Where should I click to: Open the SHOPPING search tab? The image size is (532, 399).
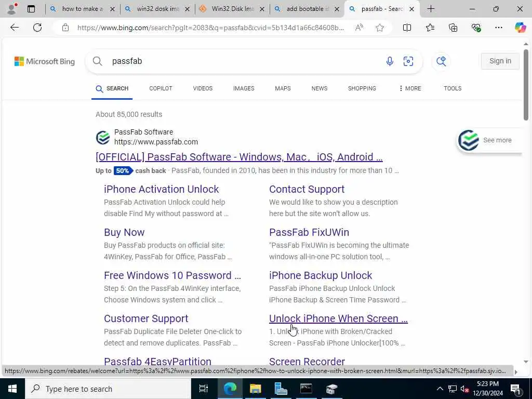coord(362,88)
